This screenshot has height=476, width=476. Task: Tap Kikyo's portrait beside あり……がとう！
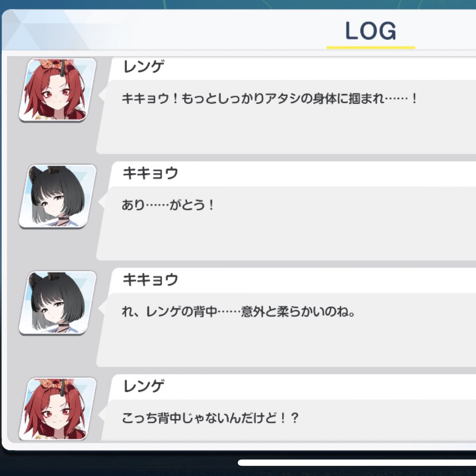[58, 196]
